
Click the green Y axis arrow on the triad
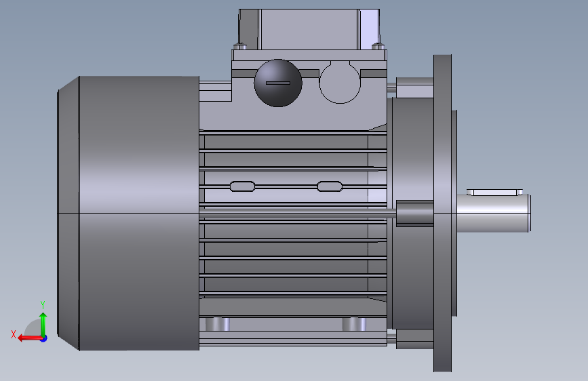(x=43, y=324)
